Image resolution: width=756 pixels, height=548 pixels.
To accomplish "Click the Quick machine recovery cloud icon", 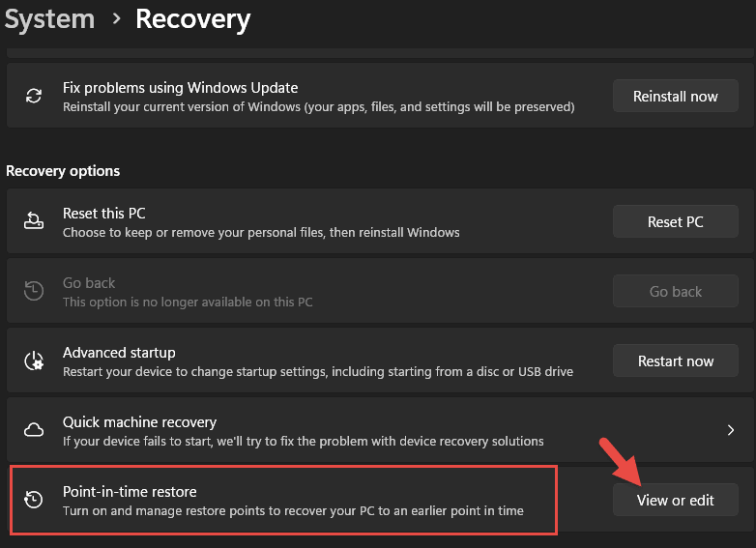I will tap(34, 430).
